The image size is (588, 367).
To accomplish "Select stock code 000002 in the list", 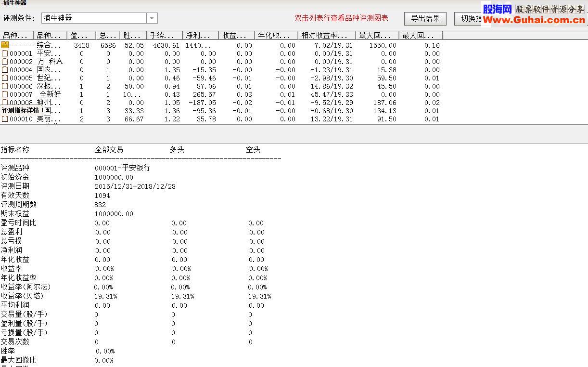I will (x=21, y=62).
